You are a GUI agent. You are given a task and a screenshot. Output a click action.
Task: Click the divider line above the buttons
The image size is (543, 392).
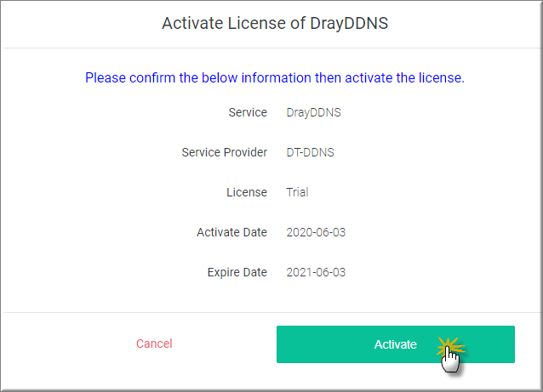[271, 312]
